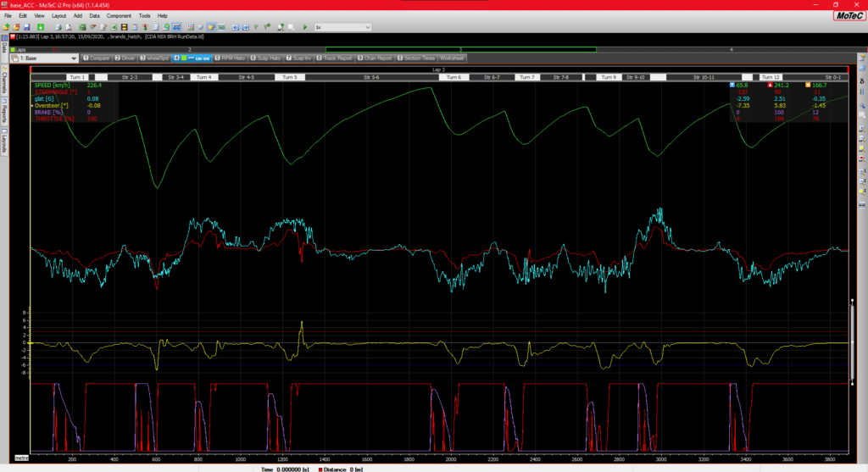Switch to the Track Report tab

coord(335,58)
